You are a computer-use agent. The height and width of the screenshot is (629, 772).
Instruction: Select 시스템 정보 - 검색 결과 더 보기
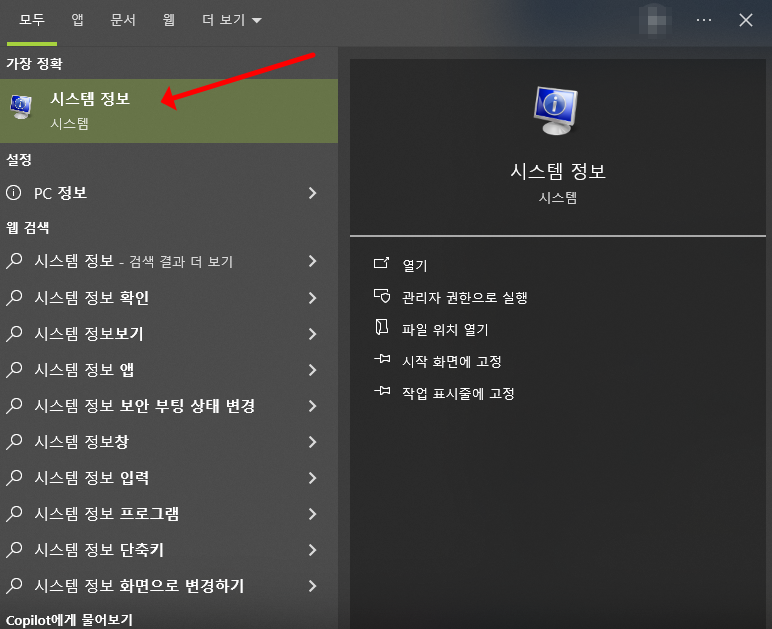pyautogui.click(x=169, y=261)
